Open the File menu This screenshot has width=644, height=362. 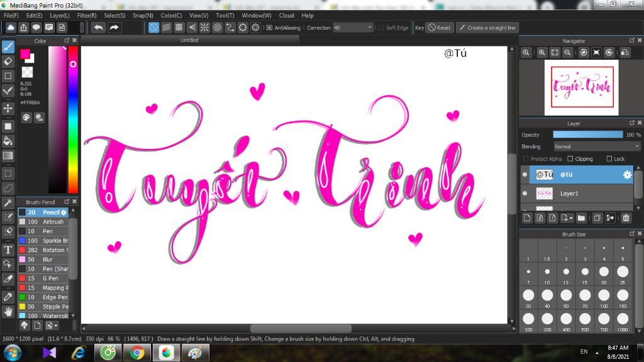11,16
